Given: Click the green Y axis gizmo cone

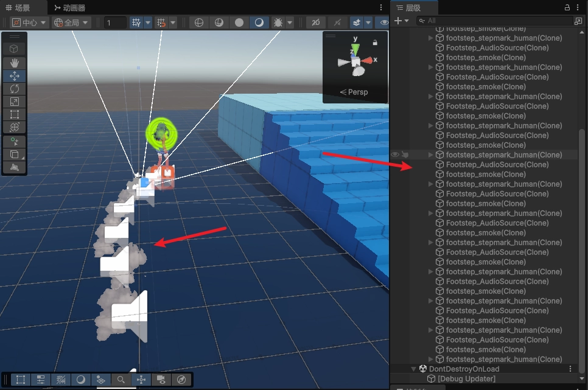Looking at the screenshot, I should 355,48.
